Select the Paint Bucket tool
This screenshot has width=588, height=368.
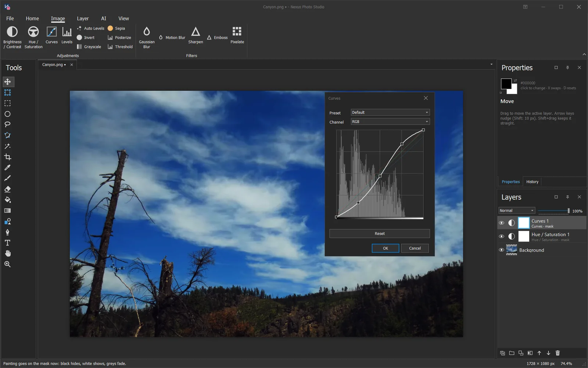(x=7, y=200)
